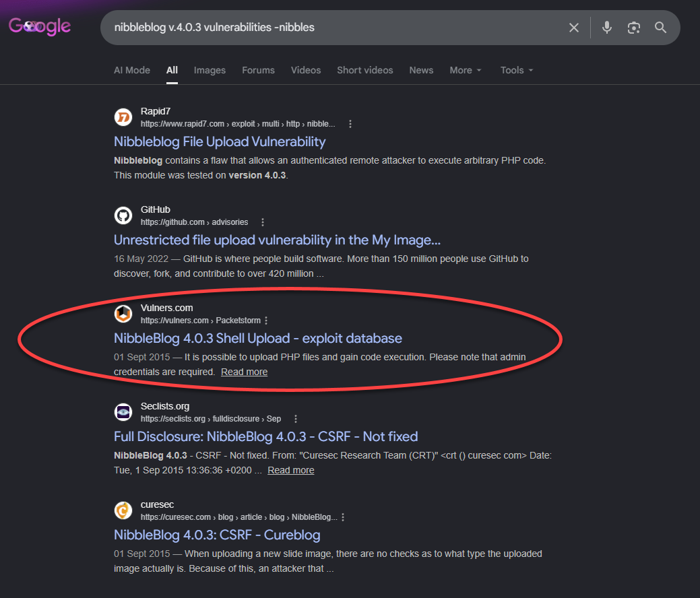Click the GitHub site name

point(156,209)
